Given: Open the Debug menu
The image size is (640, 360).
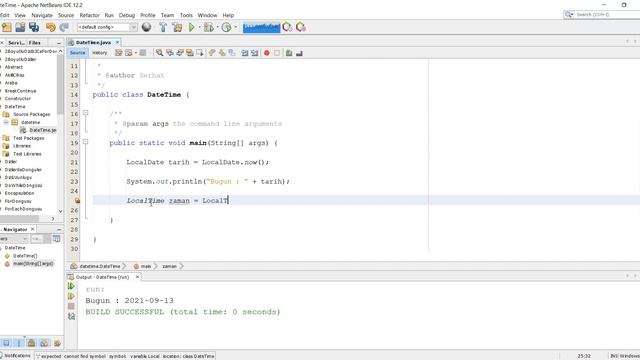Looking at the screenshot, I should pos(127,15).
